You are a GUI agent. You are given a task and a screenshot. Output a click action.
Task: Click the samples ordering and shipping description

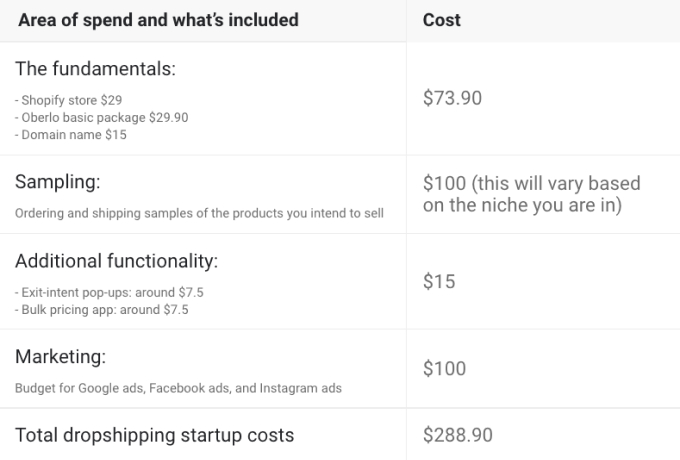click(199, 213)
